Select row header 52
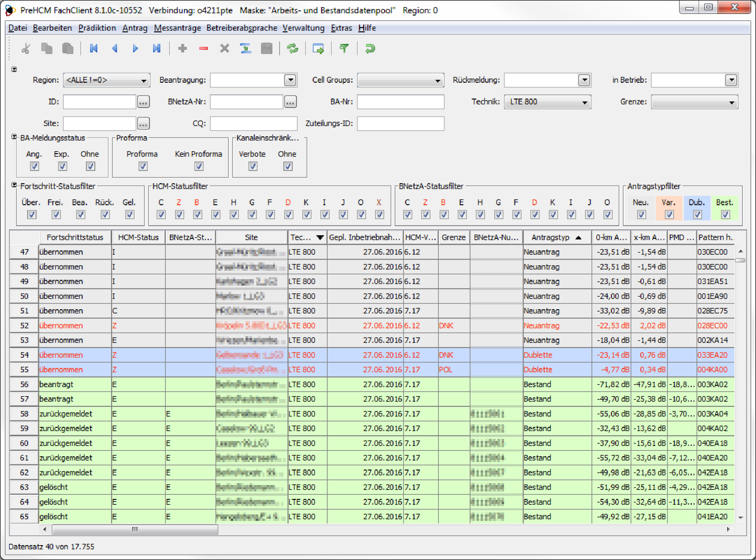The height and width of the screenshot is (560, 756). [24, 325]
